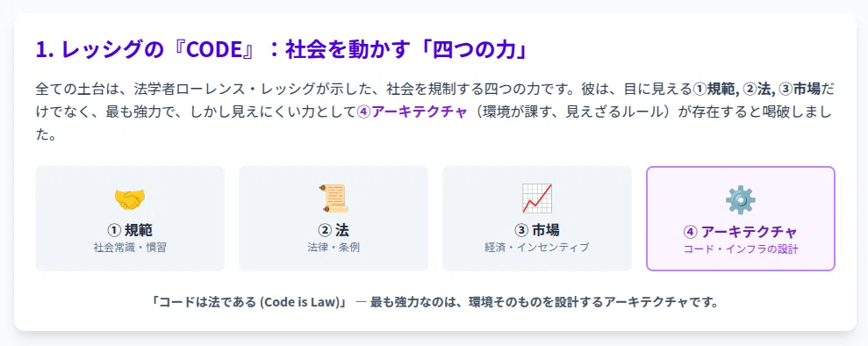This screenshot has height=346, width=868.
Task: Click the rising chart icon on the 市場 card
Action: pyautogui.click(x=537, y=198)
